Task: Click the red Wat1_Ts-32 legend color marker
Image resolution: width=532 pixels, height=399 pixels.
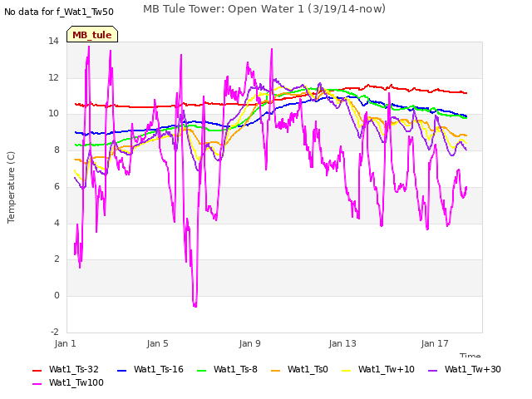Action: pyautogui.click(x=37, y=371)
